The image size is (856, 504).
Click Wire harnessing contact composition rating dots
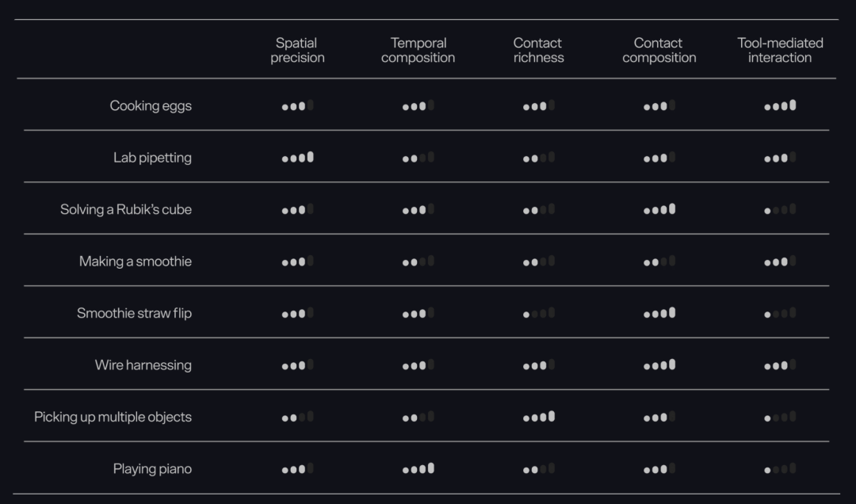pos(659,365)
